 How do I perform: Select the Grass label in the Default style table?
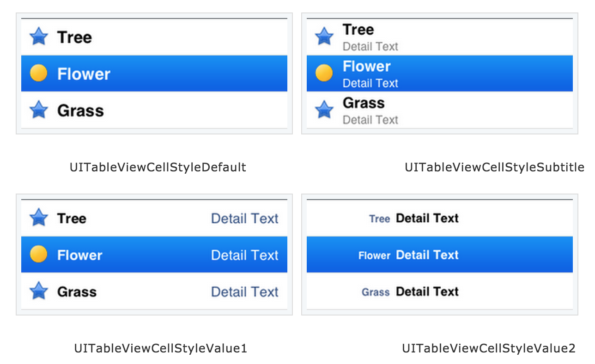point(80,111)
